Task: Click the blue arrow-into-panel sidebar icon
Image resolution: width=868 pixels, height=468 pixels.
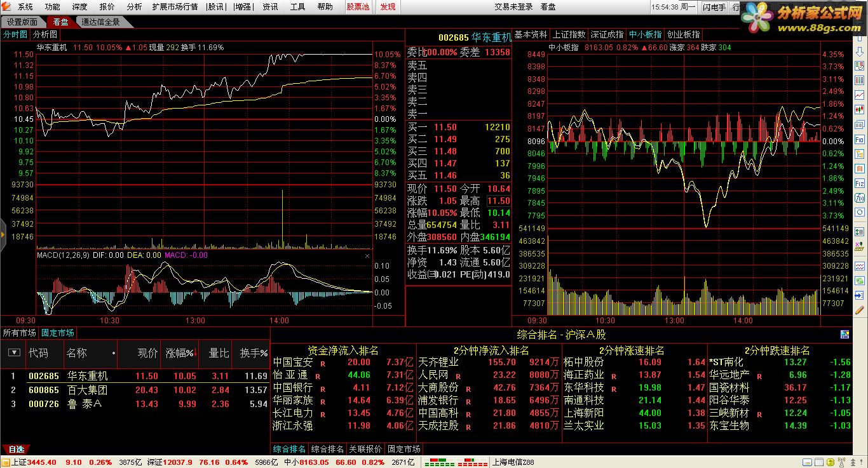Action: 860,294
